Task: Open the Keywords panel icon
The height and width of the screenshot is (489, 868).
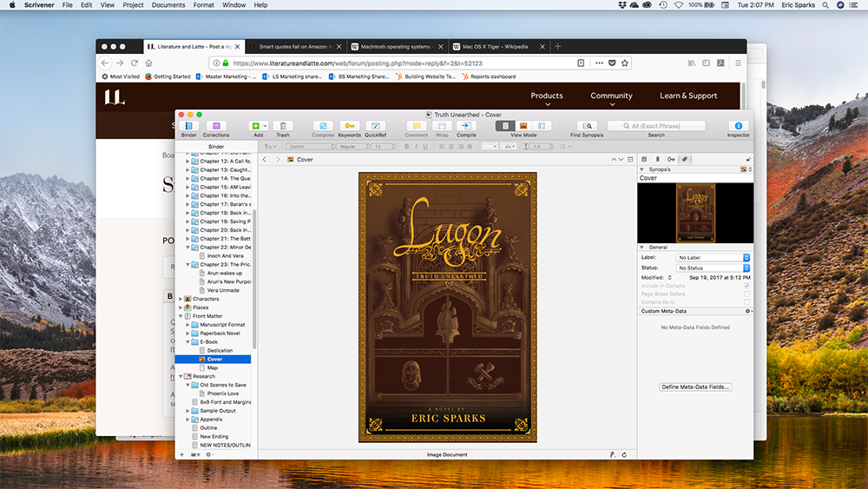Action: coord(349,126)
